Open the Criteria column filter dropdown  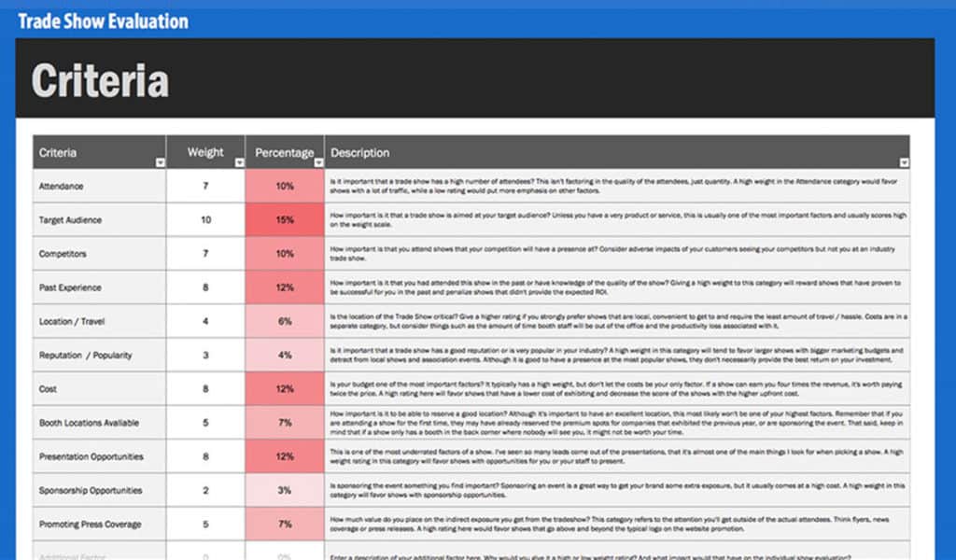pyautogui.click(x=159, y=160)
